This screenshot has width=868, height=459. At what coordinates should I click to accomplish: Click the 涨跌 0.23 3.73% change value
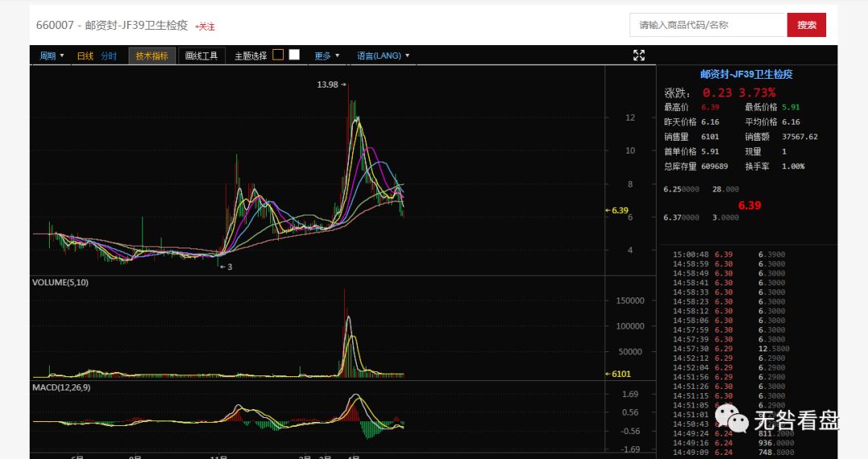tap(739, 92)
